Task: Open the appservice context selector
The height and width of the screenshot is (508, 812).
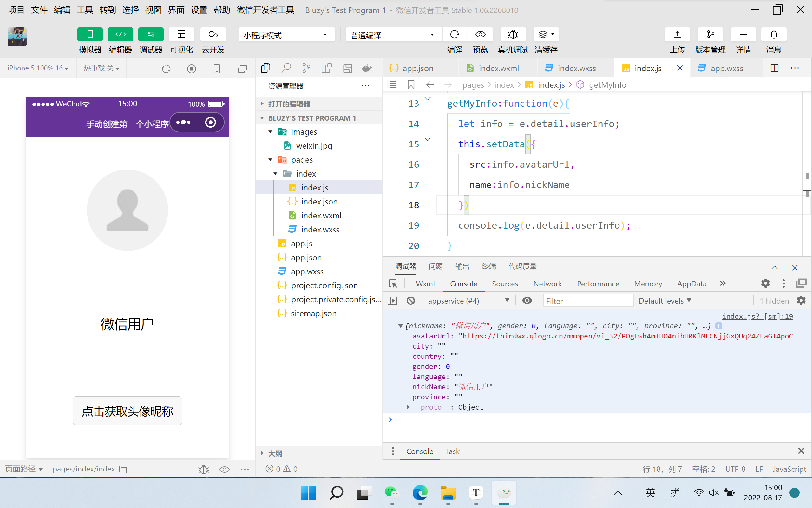Action: tap(468, 301)
